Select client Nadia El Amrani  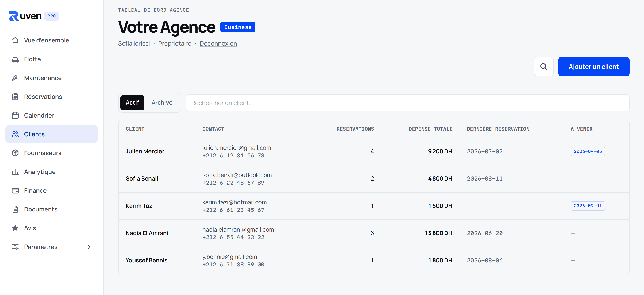coord(147,233)
